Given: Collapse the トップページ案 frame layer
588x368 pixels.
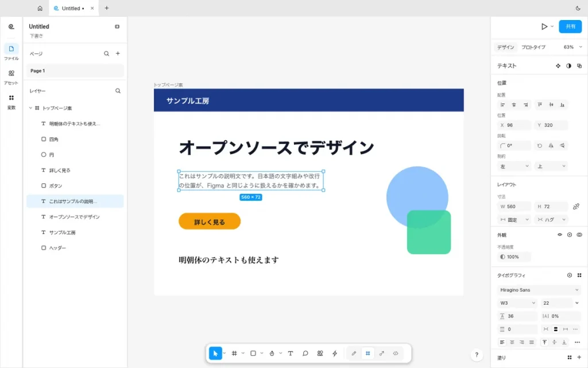Looking at the screenshot, I should 31,108.
